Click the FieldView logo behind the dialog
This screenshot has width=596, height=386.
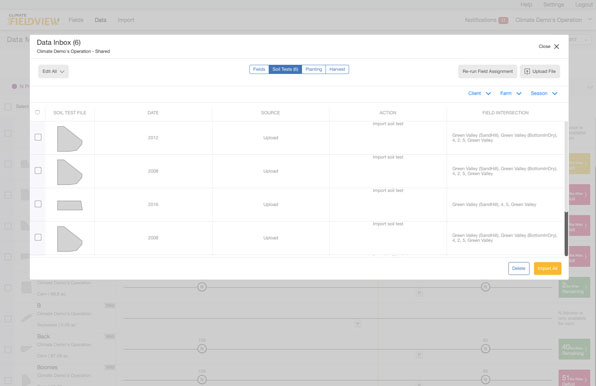point(34,20)
